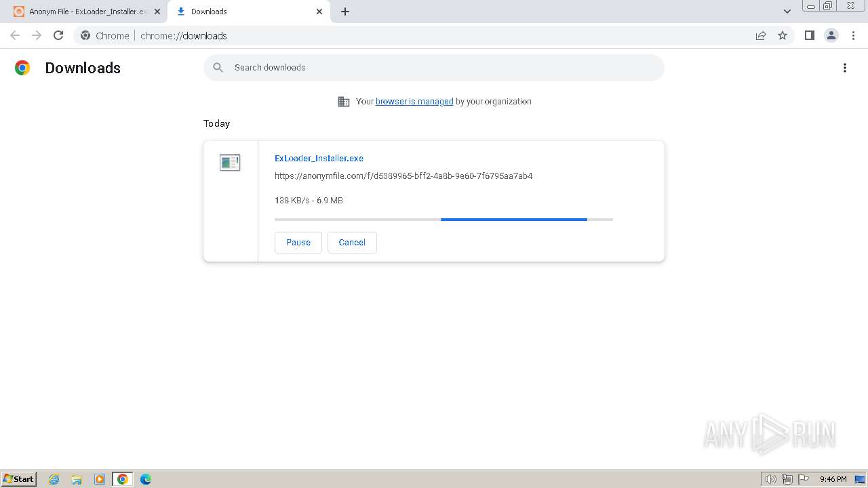Expand the tab search dropdown arrow
This screenshot has width=868, height=488.
click(x=787, y=12)
